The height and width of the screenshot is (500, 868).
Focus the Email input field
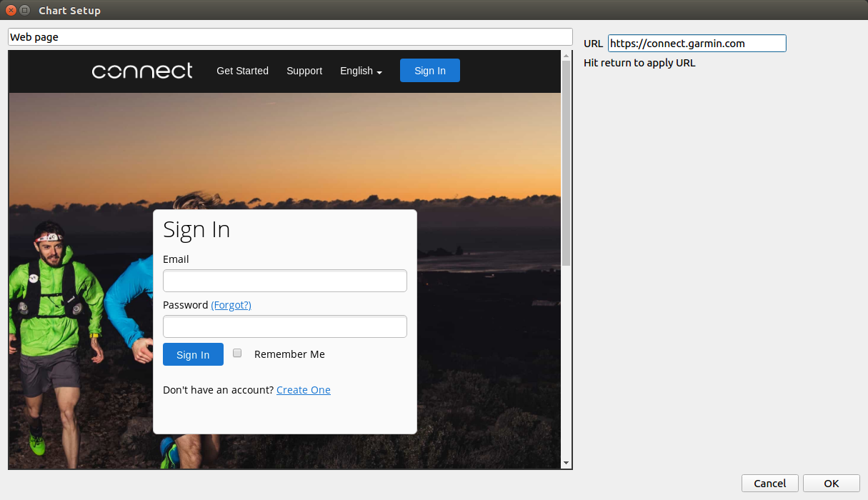coord(284,281)
